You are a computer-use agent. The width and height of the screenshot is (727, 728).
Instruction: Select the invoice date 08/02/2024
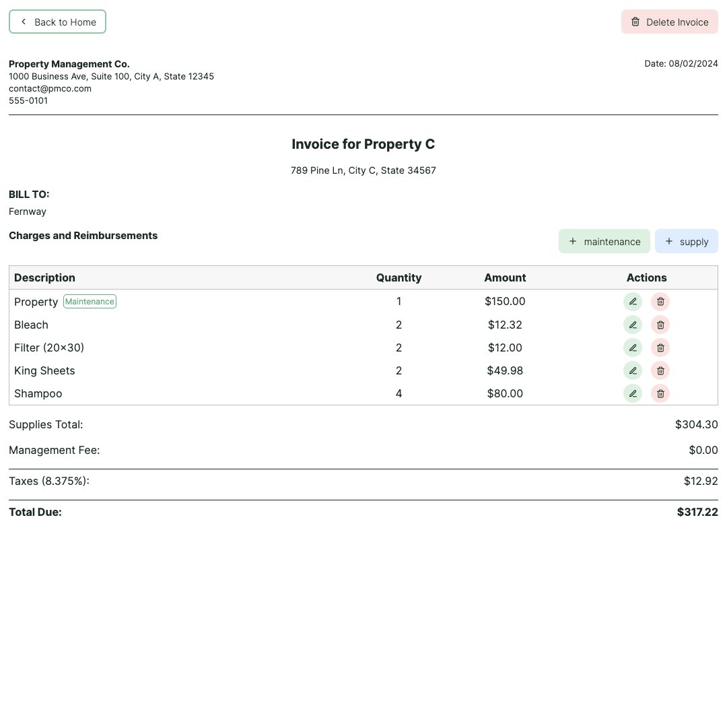coord(693,63)
